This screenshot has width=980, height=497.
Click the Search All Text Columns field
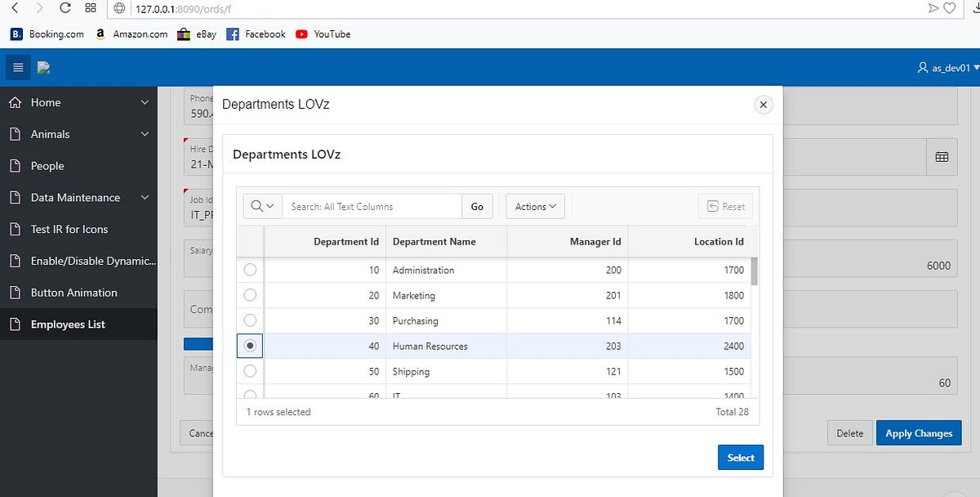pyautogui.click(x=372, y=206)
